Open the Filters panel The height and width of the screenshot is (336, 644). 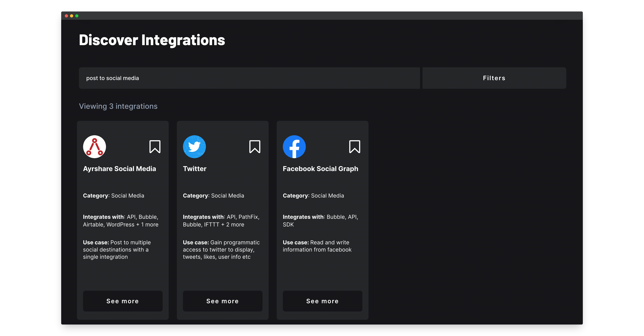(x=494, y=78)
